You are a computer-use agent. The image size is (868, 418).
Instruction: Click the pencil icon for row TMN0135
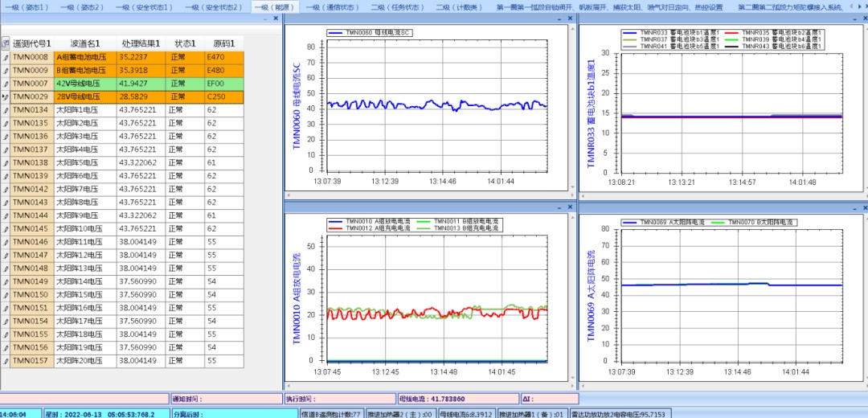pos(5,123)
